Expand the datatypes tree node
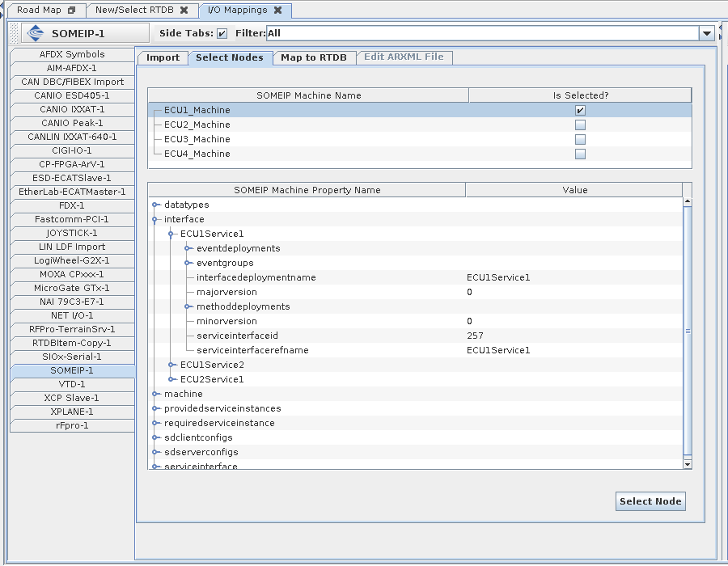 (155, 205)
